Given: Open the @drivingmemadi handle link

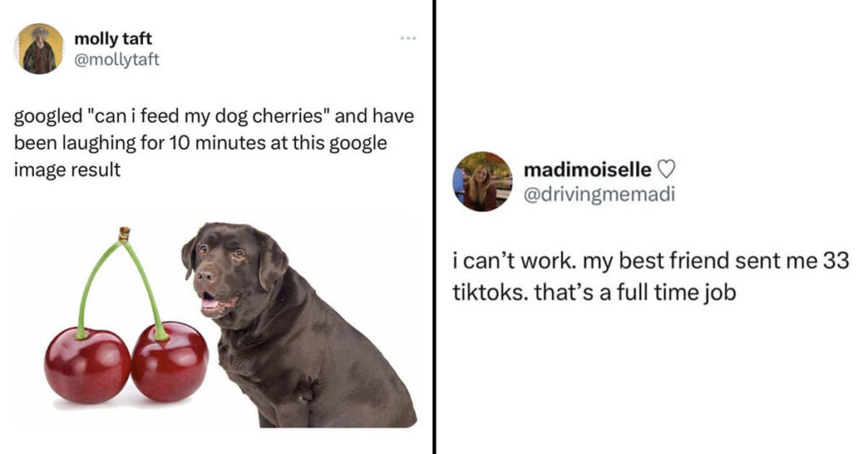Looking at the screenshot, I should 599,195.
